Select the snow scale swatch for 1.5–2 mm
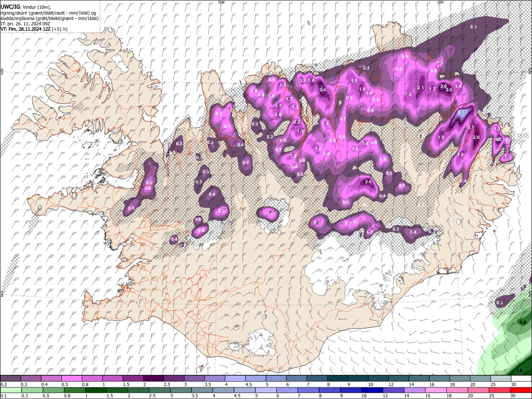532x399 pixels. point(133,378)
